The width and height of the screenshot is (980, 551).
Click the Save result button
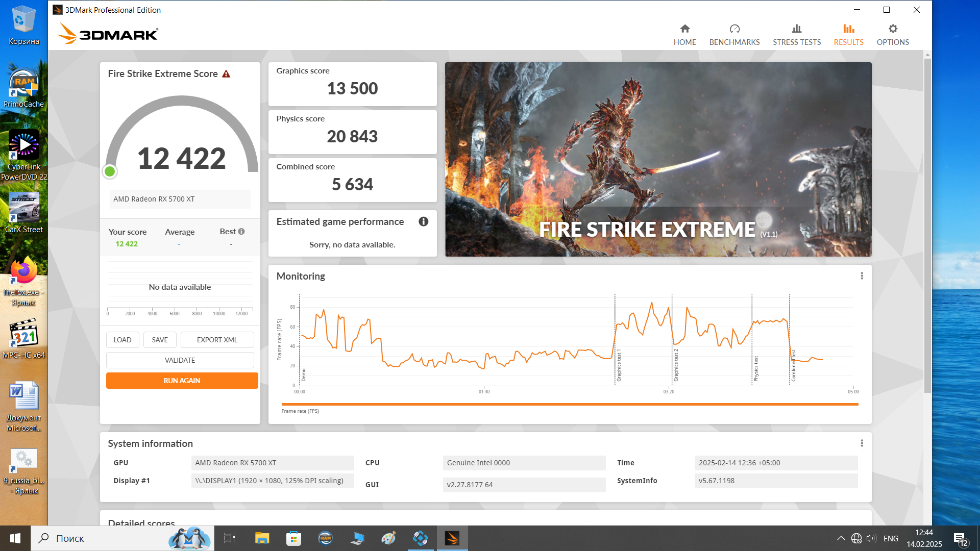coord(160,340)
